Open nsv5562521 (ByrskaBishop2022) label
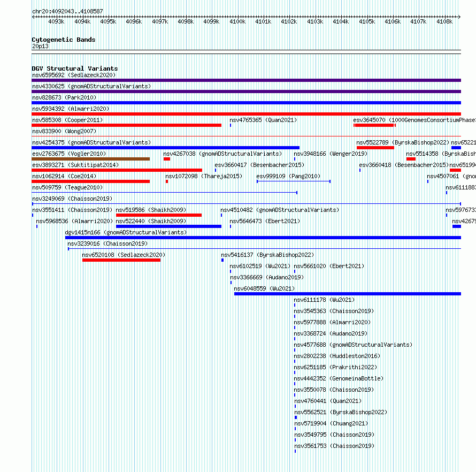 [x=341, y=412]
